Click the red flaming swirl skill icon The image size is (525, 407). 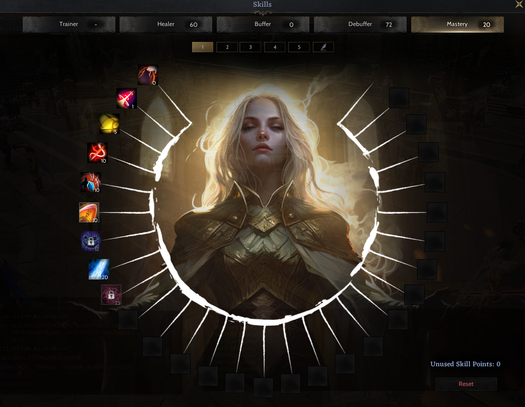[x=97, y=153]
